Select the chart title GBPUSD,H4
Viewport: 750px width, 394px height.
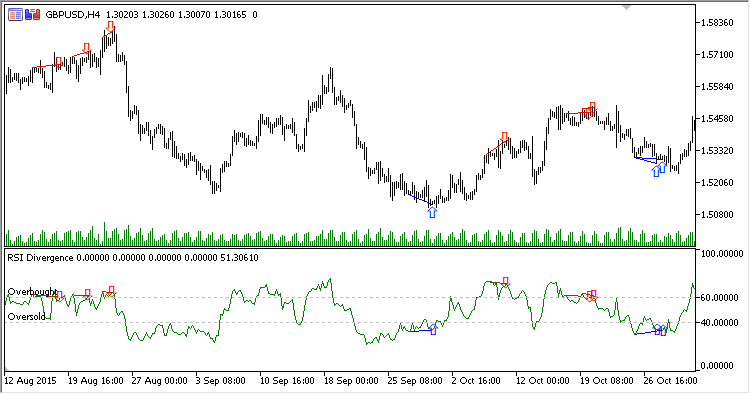click(73, 15)
